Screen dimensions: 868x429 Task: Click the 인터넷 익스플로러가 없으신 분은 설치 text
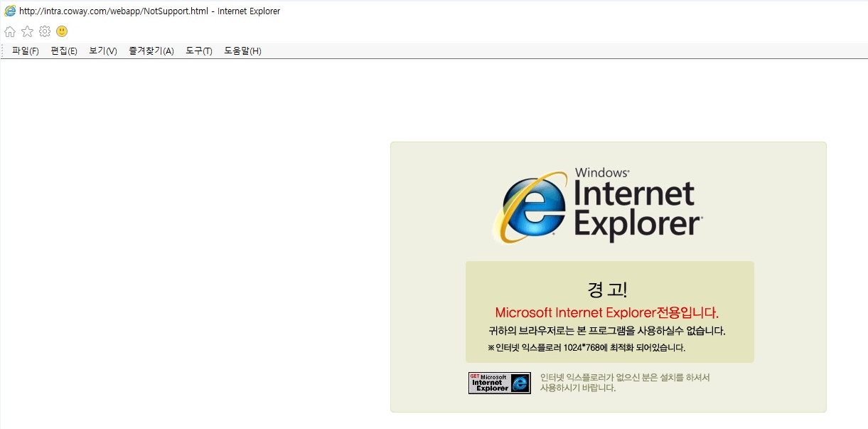pos(625,383)
